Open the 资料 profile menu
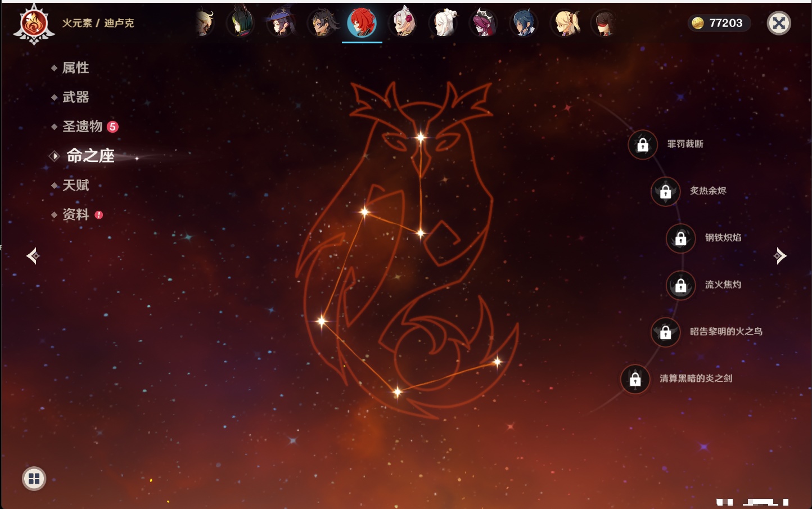812x509 pixels. [x=76, y=214]
